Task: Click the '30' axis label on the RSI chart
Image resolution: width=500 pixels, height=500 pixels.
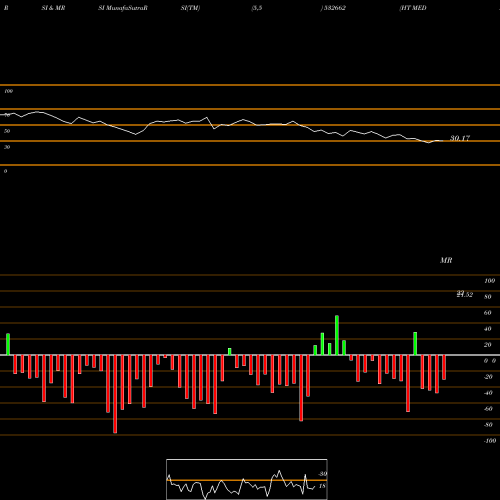Action: tap(7, 147)
